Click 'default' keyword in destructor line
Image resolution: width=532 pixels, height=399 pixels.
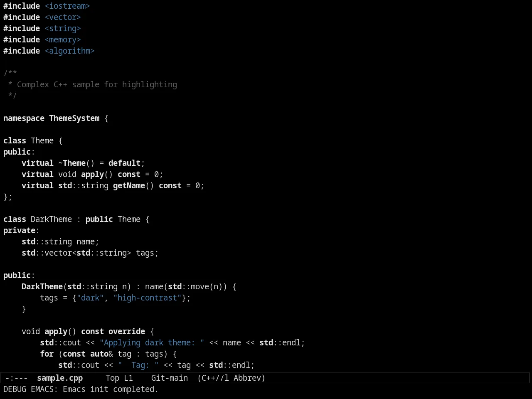(x=124, y=163)
